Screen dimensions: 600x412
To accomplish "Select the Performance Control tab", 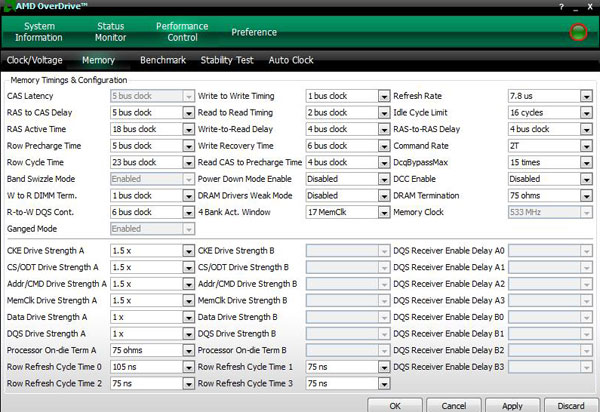I will pyautogui.click(x=182, y=32).
